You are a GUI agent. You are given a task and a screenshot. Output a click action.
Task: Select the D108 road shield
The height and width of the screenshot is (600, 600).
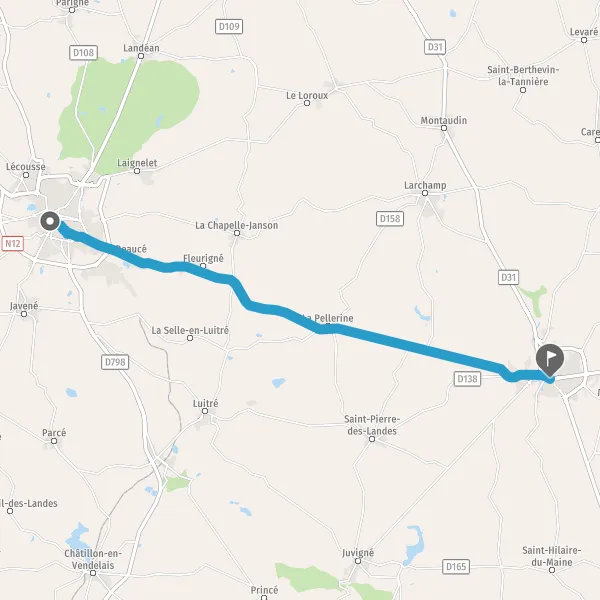(x=83, y=52)
